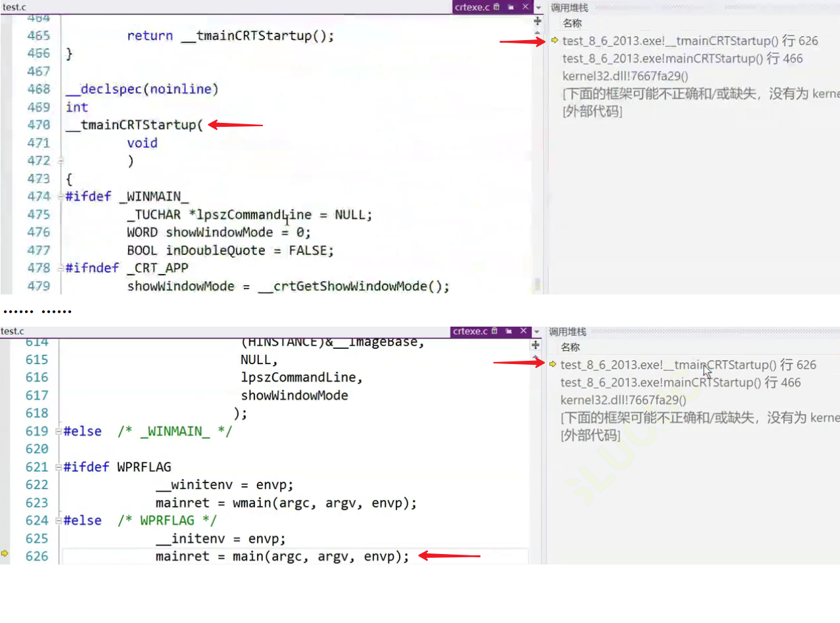Click the scroll-up arrow of the upper editor scrollbar

[538, 33]
